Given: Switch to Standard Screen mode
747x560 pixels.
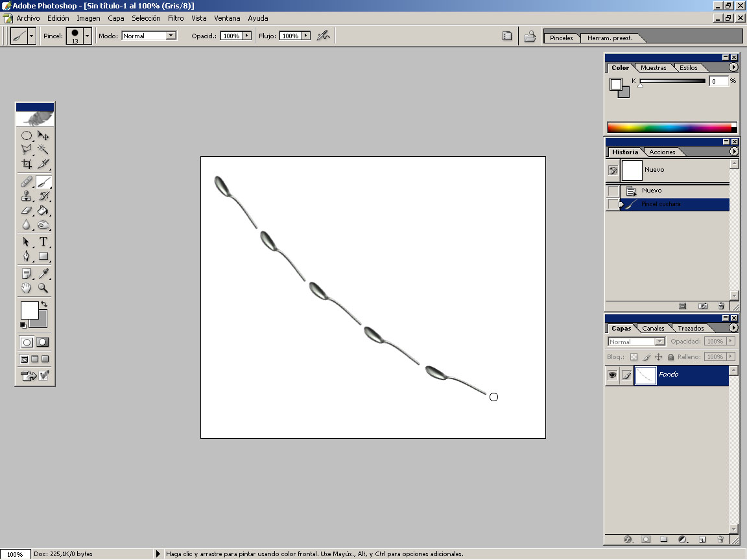Looking at the screenshot, I should (24, 359).
